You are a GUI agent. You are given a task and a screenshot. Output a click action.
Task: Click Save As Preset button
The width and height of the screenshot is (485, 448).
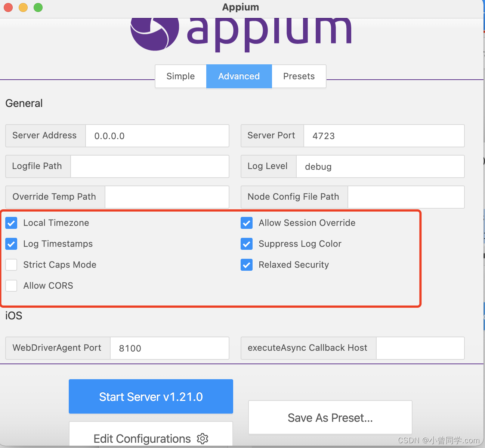(330, 417)
